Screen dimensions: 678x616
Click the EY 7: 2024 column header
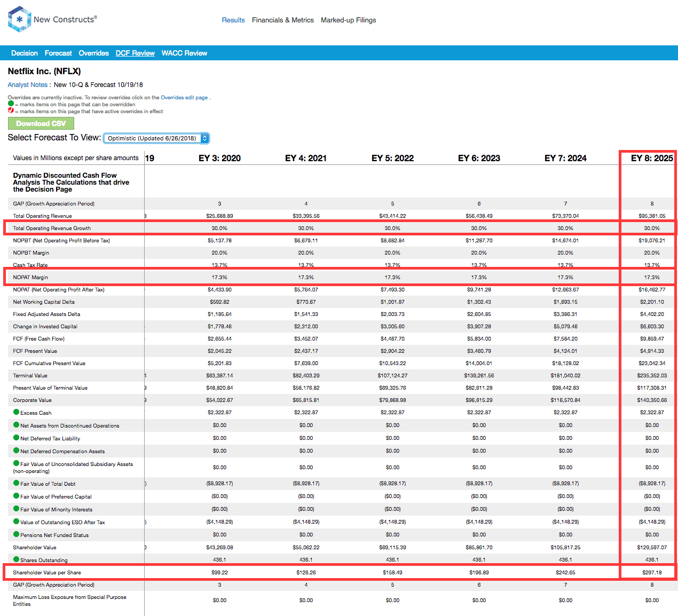coord(565,158)
